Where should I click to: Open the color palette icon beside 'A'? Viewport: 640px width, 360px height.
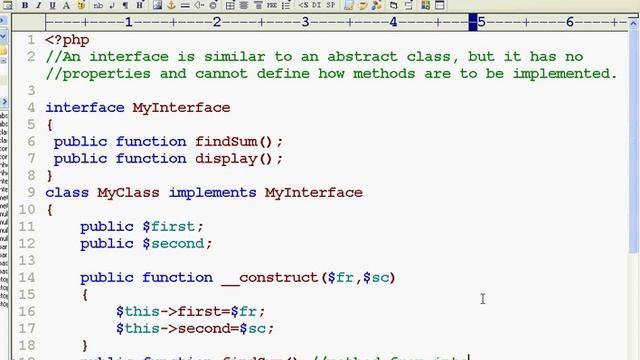pos(81,5)
